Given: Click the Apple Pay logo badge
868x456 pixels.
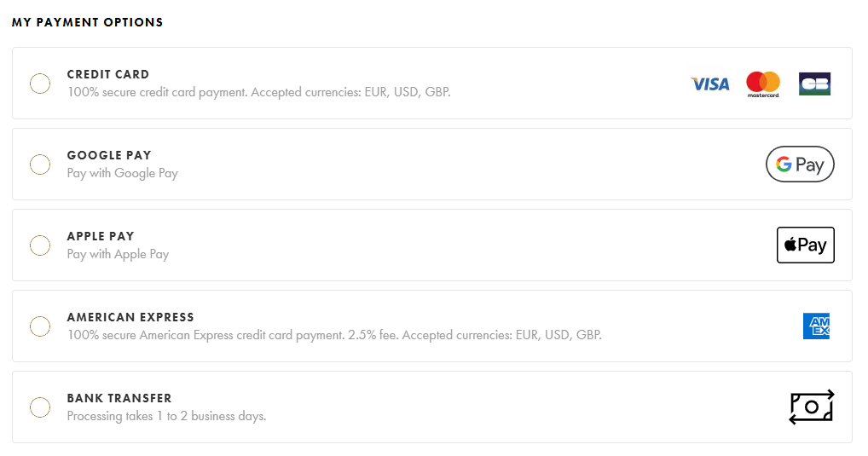Looking at the screenshot, I should click(x=806, y=245).
